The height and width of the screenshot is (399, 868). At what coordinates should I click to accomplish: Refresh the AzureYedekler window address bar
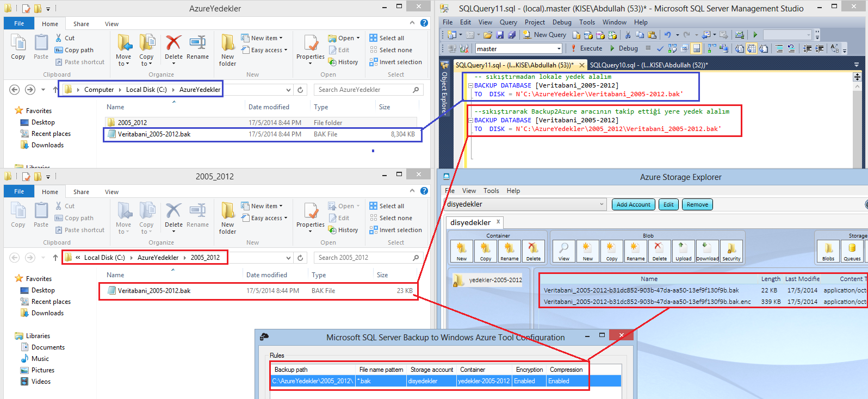(300, 90)
